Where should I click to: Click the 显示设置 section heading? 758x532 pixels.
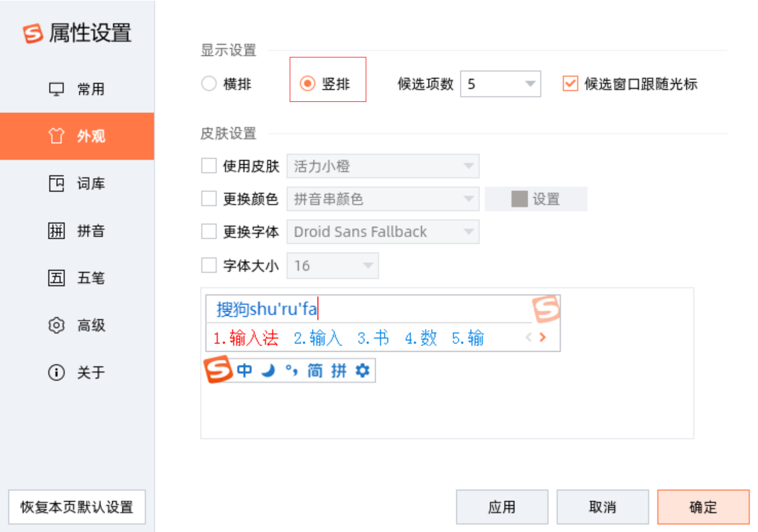[x=228, y=50]
